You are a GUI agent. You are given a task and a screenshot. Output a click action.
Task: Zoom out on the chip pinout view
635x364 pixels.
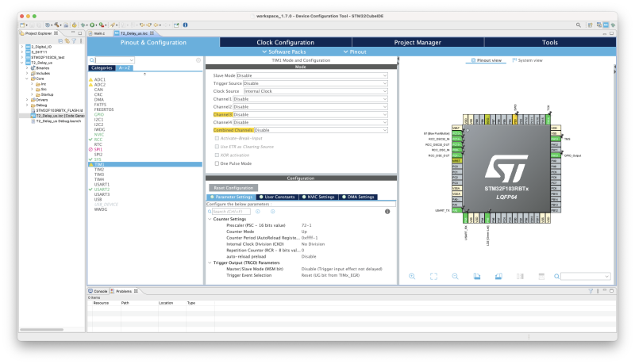(455, 276)
